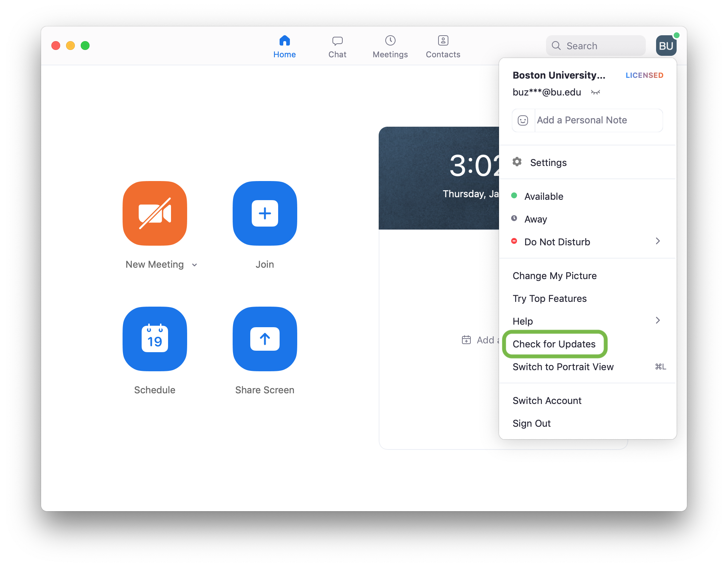The image size is (728, 567).
Task: Open the Meetings tab
Action: tap(390, 47)
